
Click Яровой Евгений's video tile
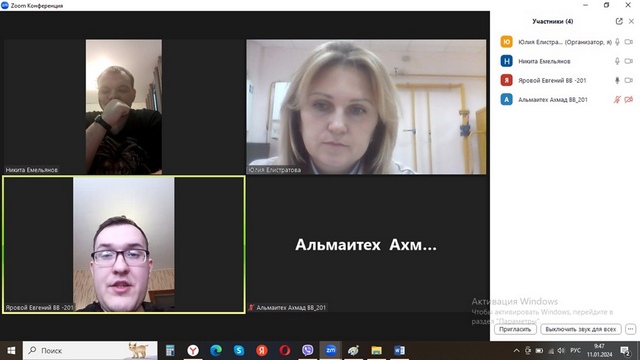pos(124,245)
